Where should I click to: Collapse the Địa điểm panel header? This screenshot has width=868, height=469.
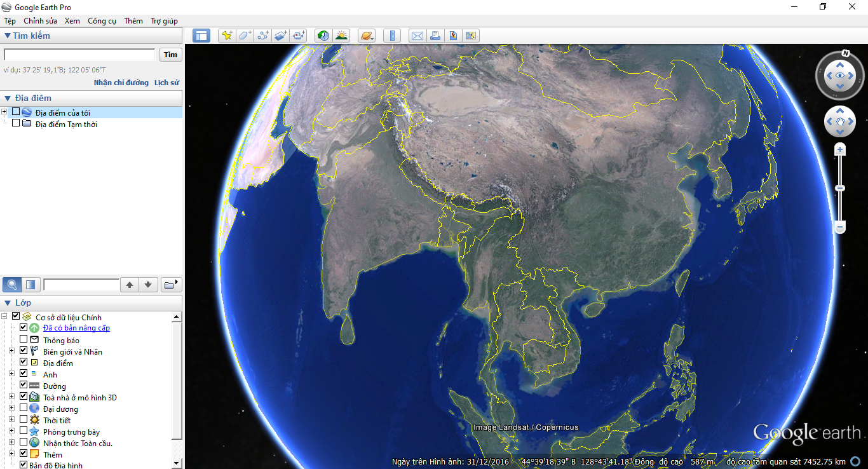point(8,98)
